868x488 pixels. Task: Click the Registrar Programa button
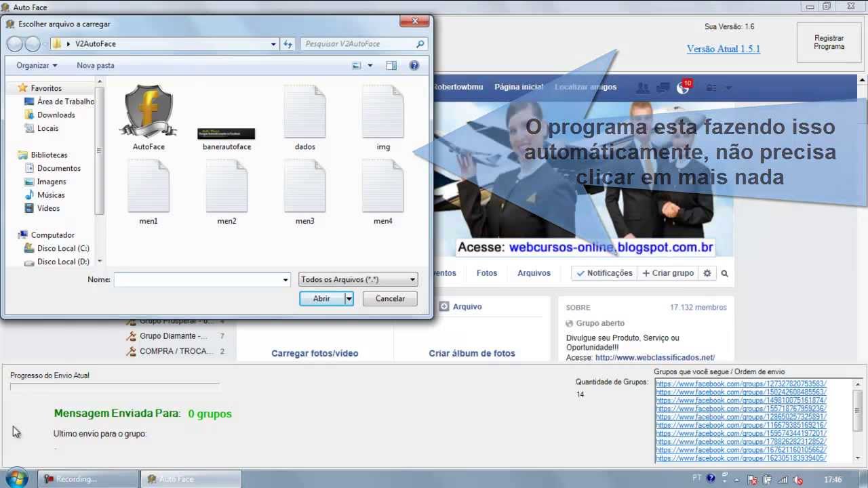pyautogui.click(x=829, y=43)
